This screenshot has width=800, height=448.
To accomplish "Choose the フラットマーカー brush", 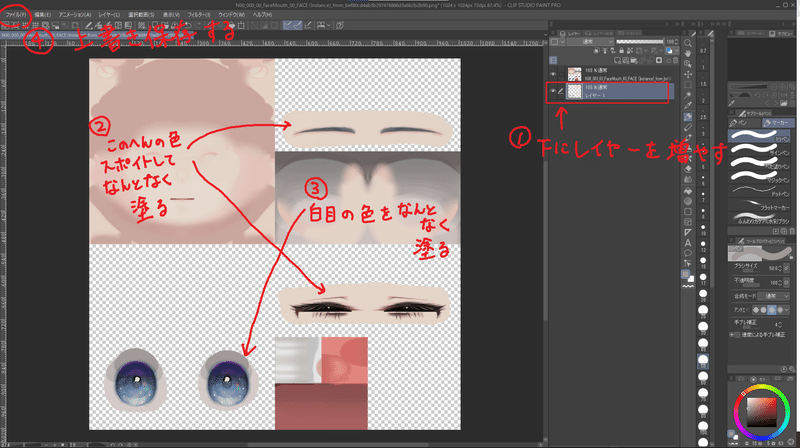I will [759, 204].
